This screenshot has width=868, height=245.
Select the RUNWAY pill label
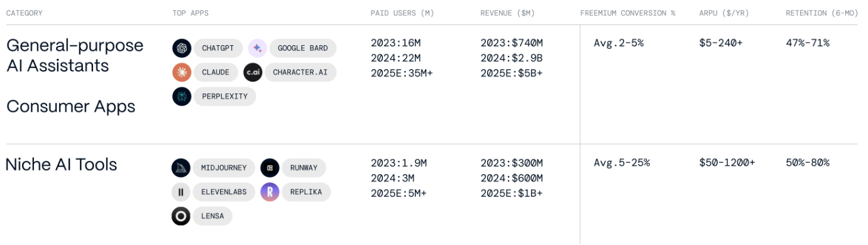pyautogui.click(x=304, y=168)
